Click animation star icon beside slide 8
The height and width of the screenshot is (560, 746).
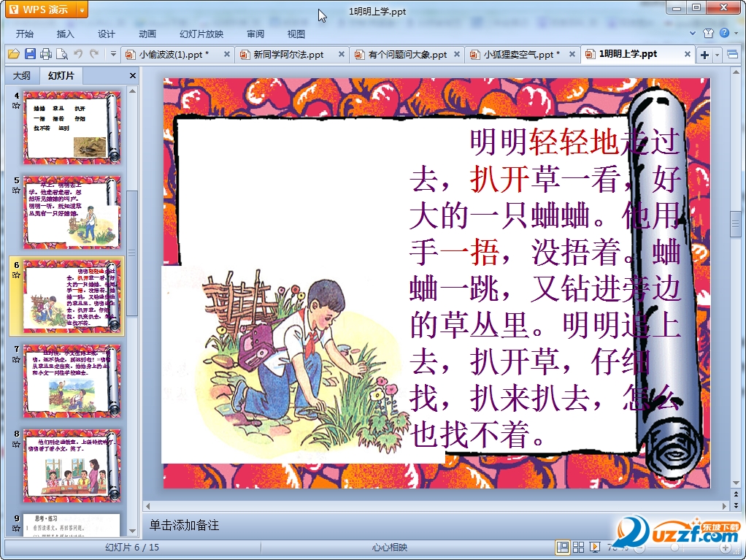(x=16, y=444)
